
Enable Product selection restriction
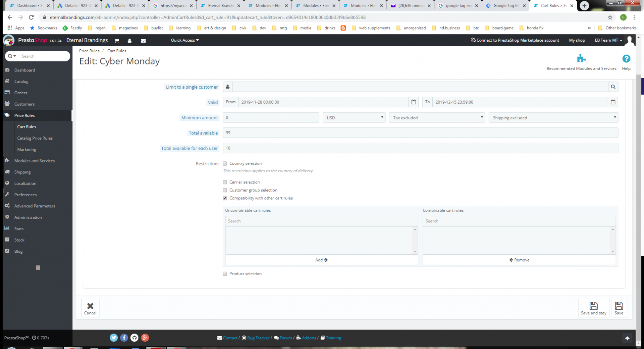pos(225,274)
